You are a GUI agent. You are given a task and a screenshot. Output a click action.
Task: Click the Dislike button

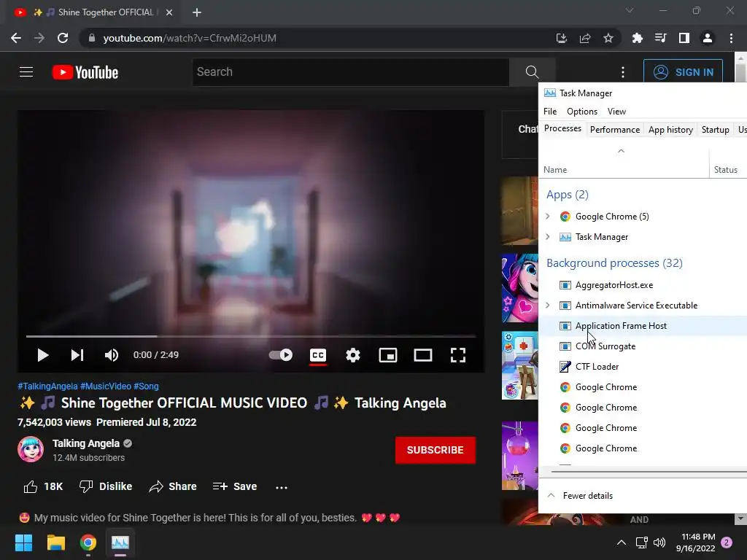[106, 486]
